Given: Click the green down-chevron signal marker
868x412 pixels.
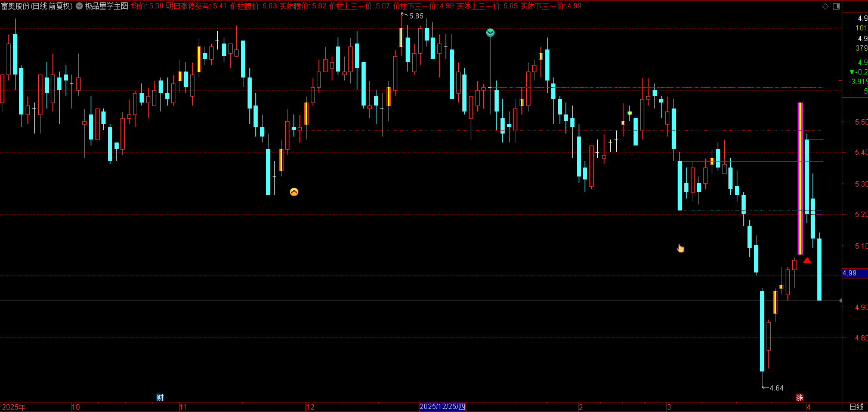Looking at the screenshot, I should click(490, 33).
